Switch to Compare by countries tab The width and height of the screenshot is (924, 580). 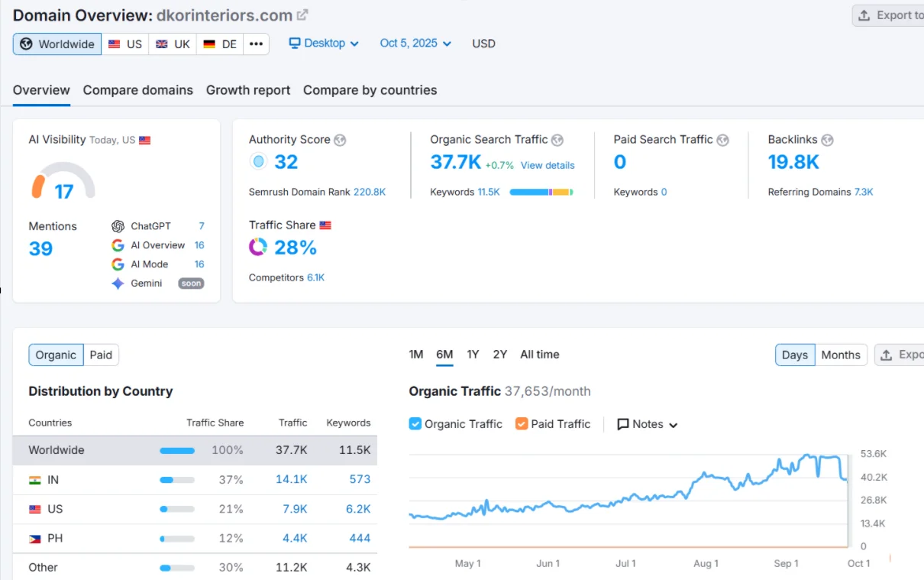coord(370,90)
